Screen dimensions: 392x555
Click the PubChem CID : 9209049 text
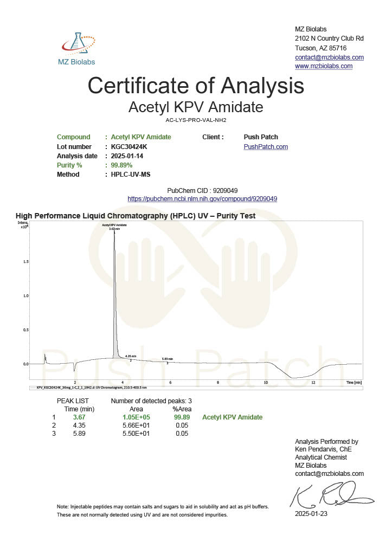[x=202, y=190]
